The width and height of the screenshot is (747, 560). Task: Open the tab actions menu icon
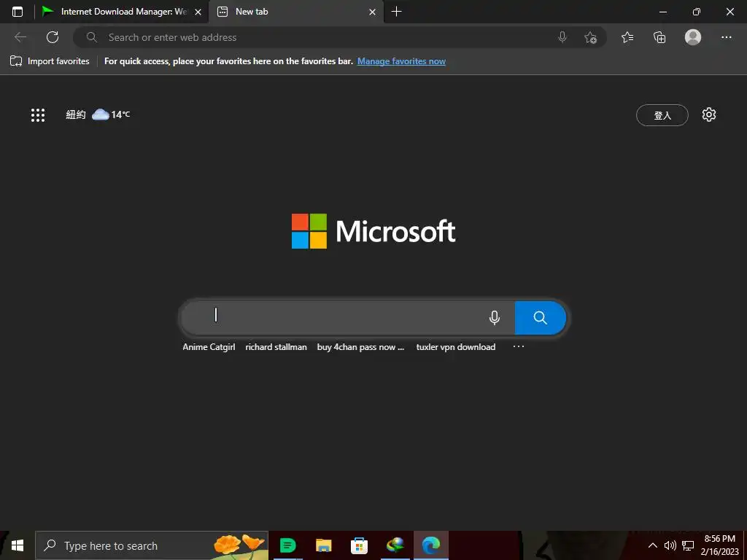coord(18,12)
